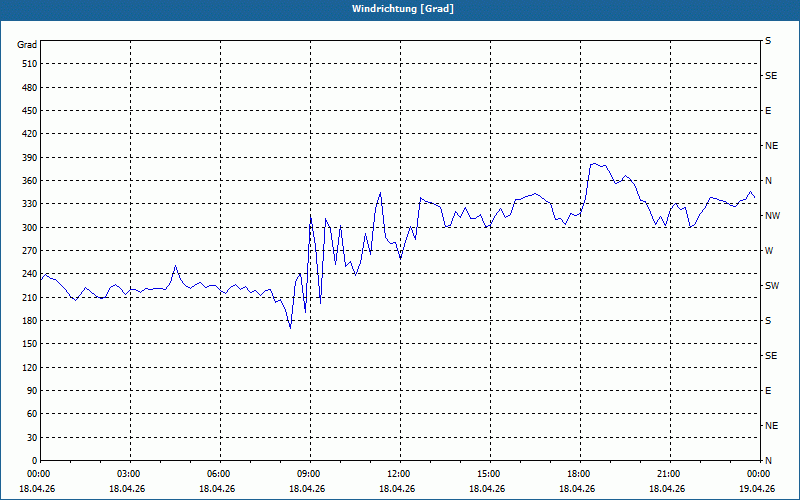This screenshot has height=500, width=800.
Task: Click the S compass label level with 180
Action: 768,320
